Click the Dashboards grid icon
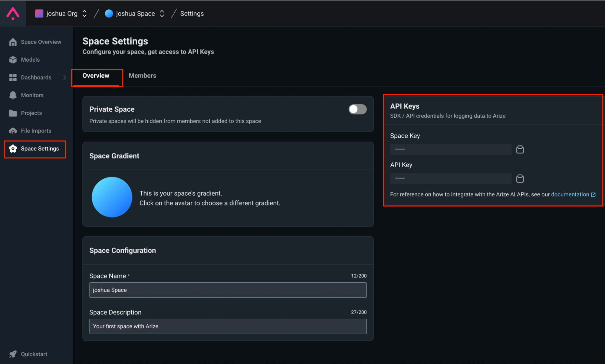This screenshot has height=364, width=605. 12,77
